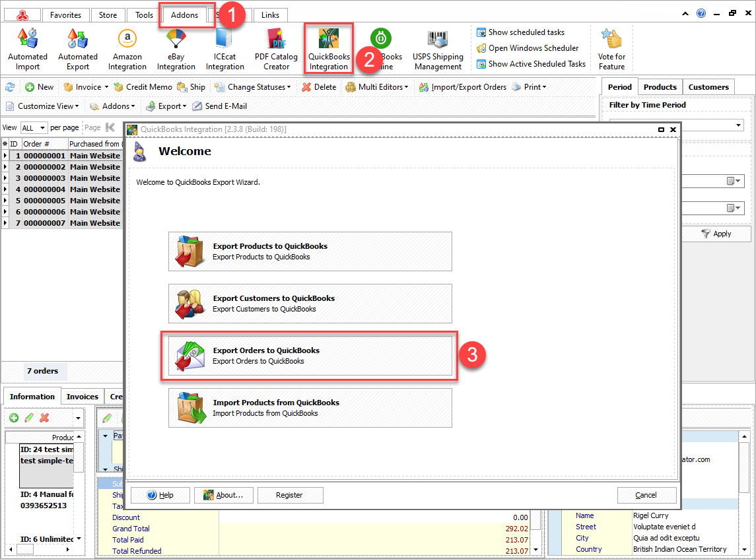Add product with green plus icon
The image size is (756, 559).
(14, 418)
